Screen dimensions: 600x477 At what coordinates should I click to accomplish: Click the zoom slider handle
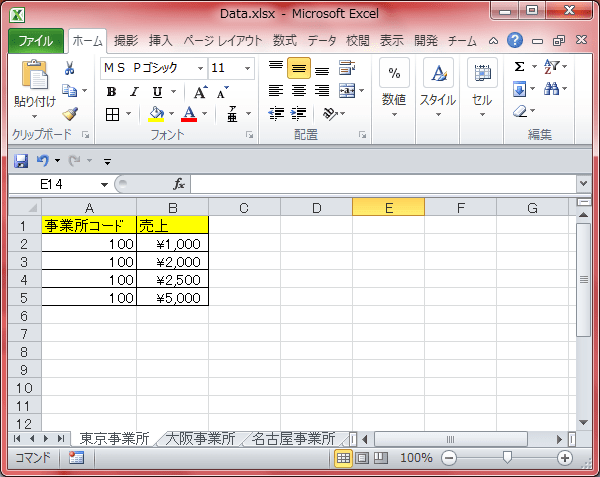(507, 457)
